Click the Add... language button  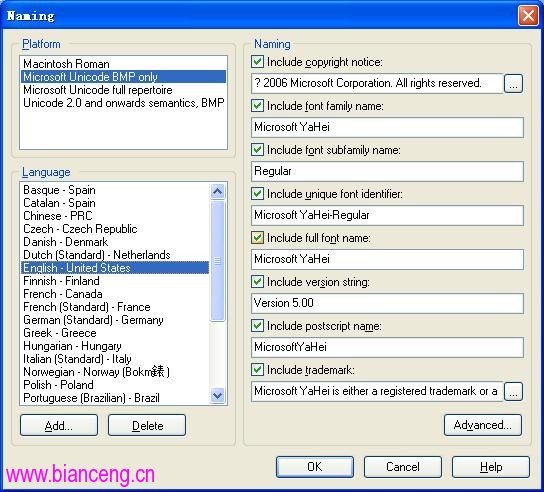point(59,425)
